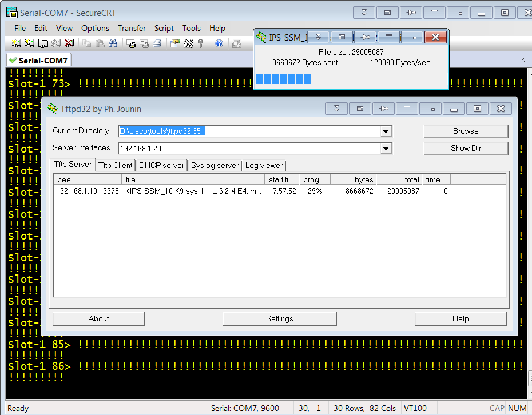Click the Copy icon in SecureCRT toolbar
Viewport: 532px width, 415px height.
[87, 43]
